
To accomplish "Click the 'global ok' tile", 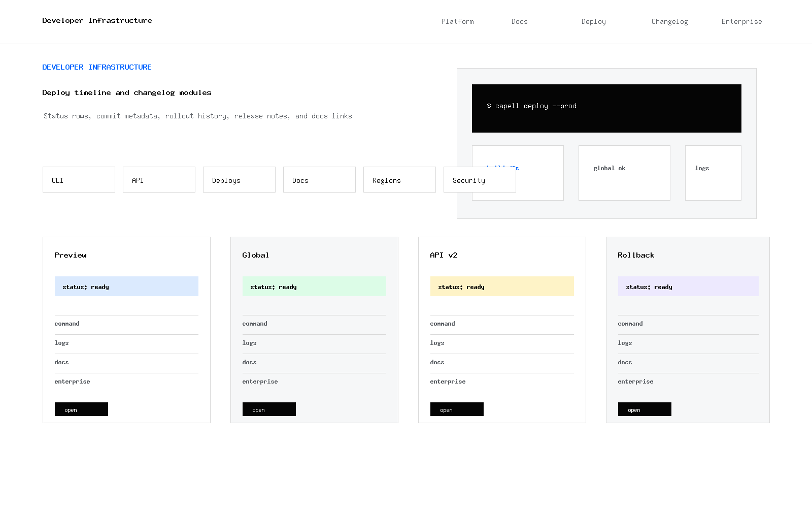I will point(624,173).
